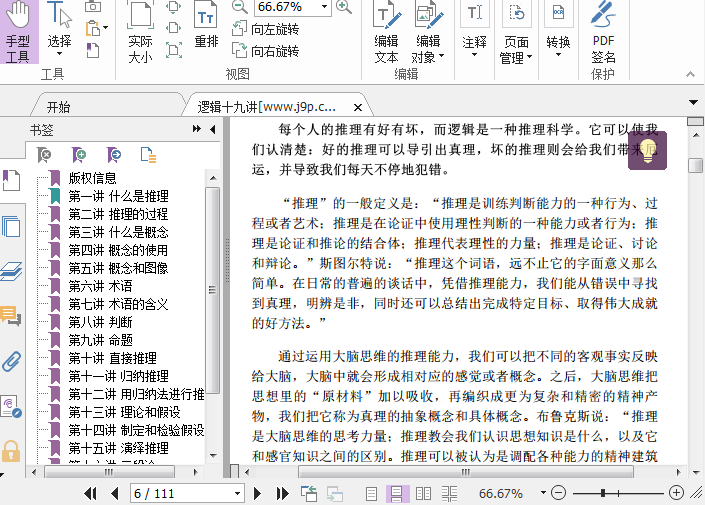Select facing pages layout mode
Viewport: 705px width, 505px height.
point(423,494)
